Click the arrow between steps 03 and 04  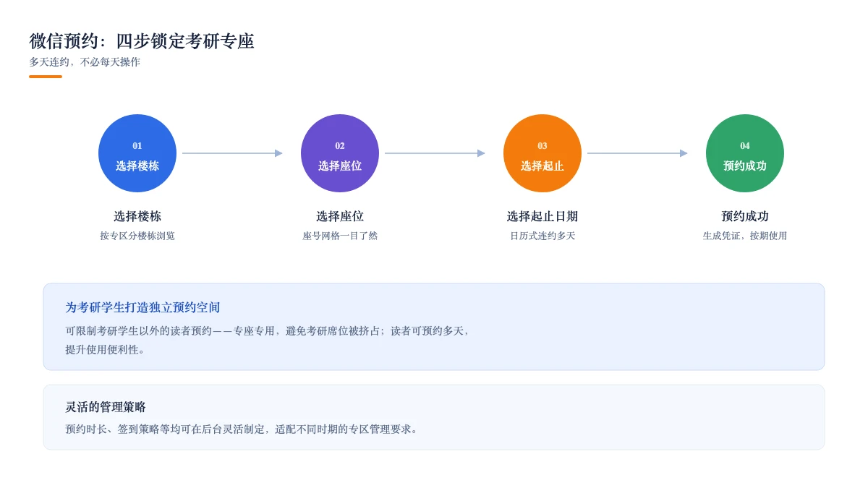coord(637,153)
